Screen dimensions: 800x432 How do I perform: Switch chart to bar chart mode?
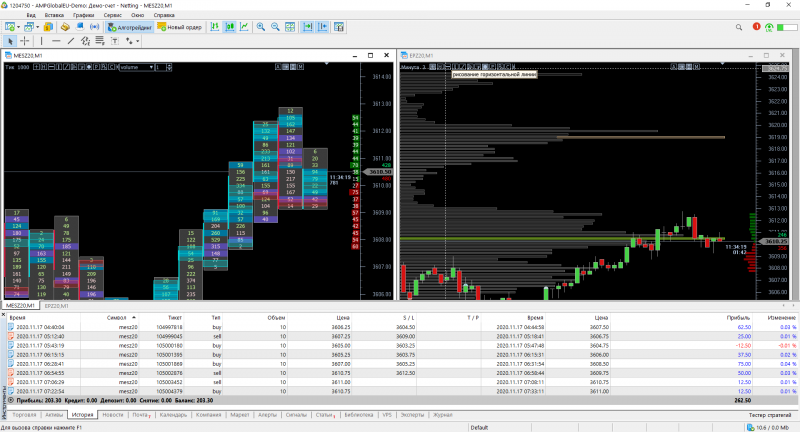click(215, 27)
